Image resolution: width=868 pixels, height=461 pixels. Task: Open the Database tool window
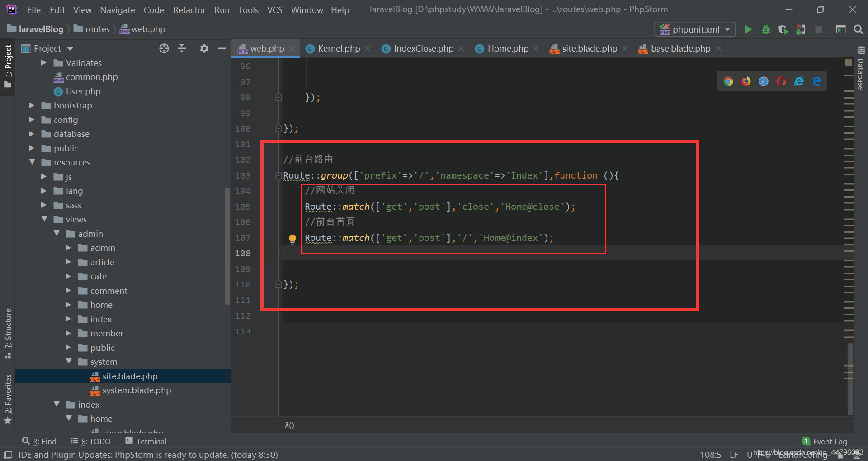pyautogui.click(x=861, y=69)
